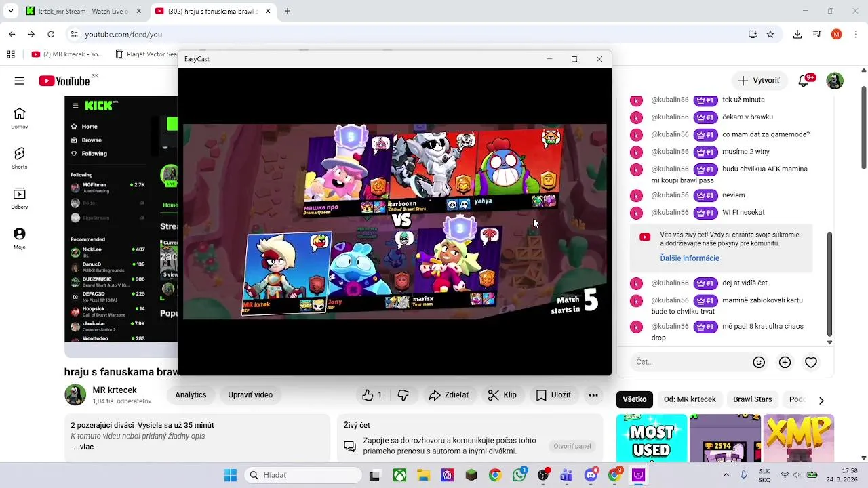The height and width of the screenshot is (488, 868).
Task: Open Chrome profile avatar M
Action: (x=836, y=34)
